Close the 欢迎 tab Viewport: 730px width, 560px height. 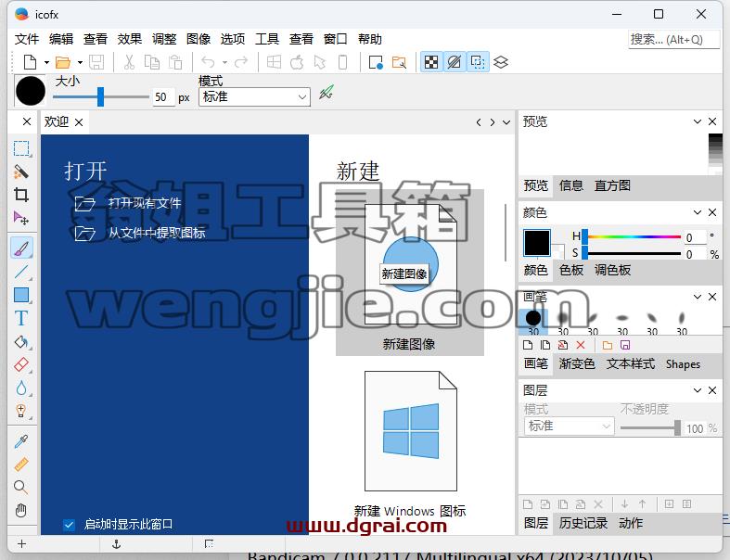(x=79, y=122)
